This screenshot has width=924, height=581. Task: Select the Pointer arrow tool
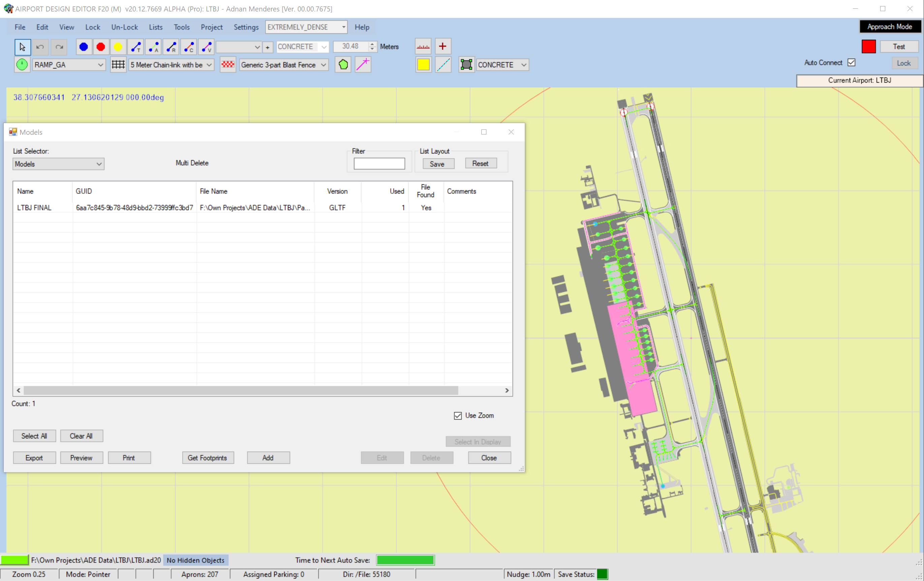pos(22,47)
